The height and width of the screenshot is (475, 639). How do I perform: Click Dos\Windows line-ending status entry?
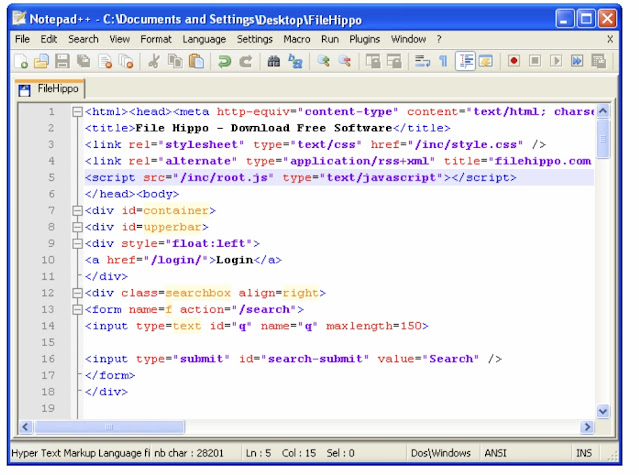(441, 453)
